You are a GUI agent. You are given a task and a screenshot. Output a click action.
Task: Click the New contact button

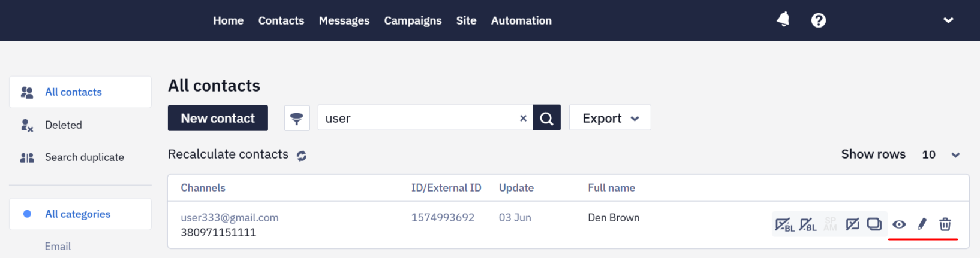[x=218, y=118]
